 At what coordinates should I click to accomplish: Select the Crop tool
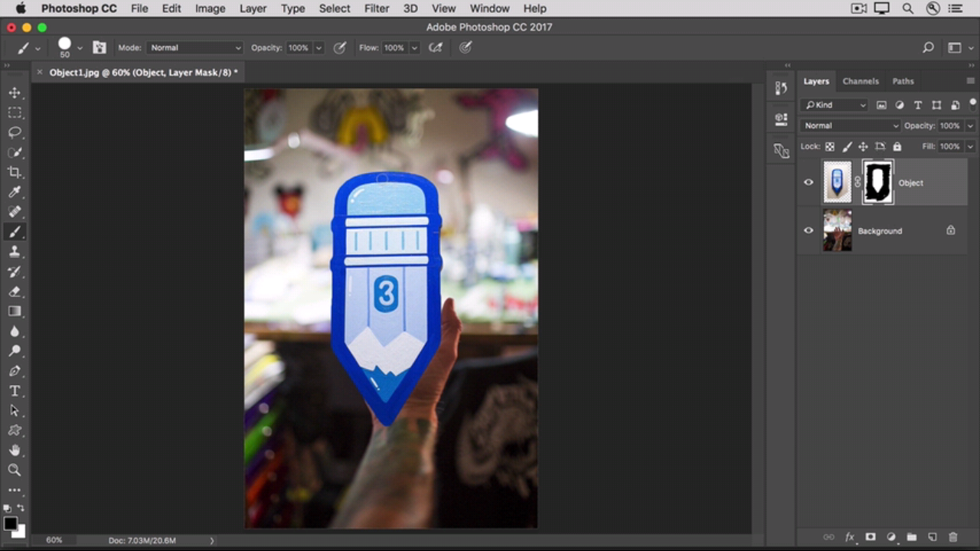tap(15, 172)
